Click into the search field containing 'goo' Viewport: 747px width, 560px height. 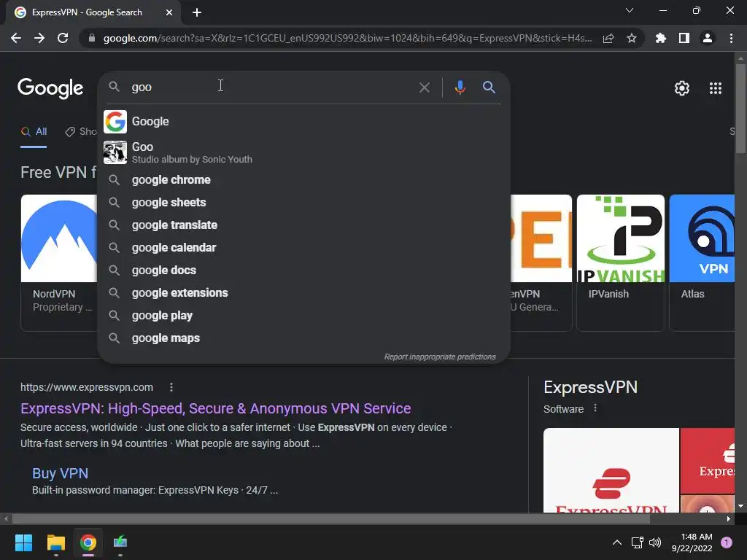point(271,87)
